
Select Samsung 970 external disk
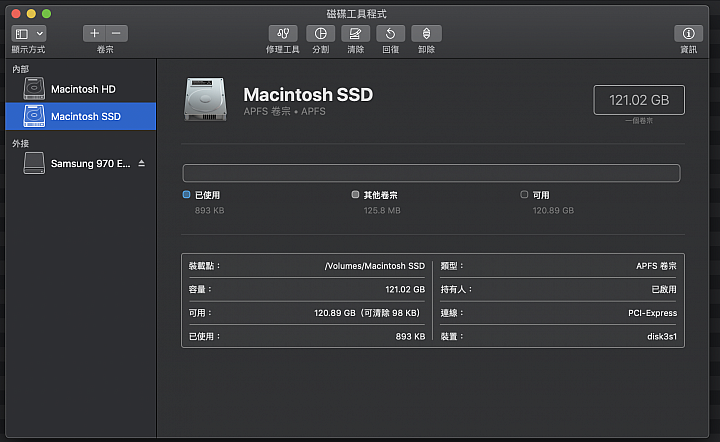click(81, 163)
